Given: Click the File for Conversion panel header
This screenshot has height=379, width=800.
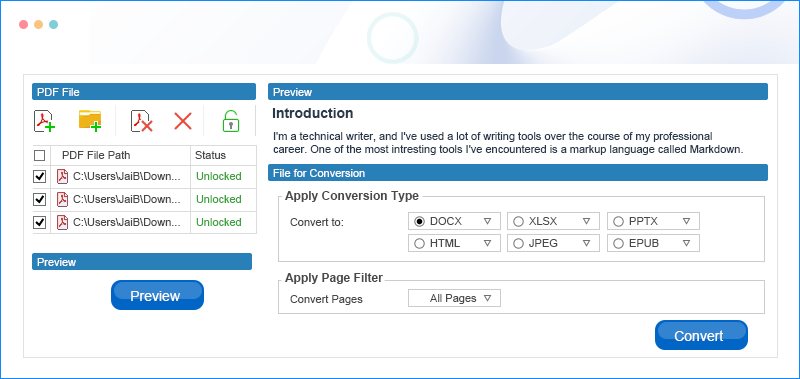Looking at the screenshot, I should [x=518, y=173].
